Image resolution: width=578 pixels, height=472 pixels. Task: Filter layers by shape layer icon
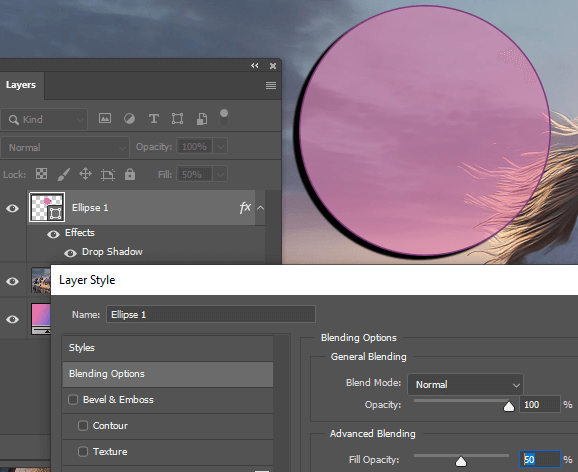(x=177, y=119)
